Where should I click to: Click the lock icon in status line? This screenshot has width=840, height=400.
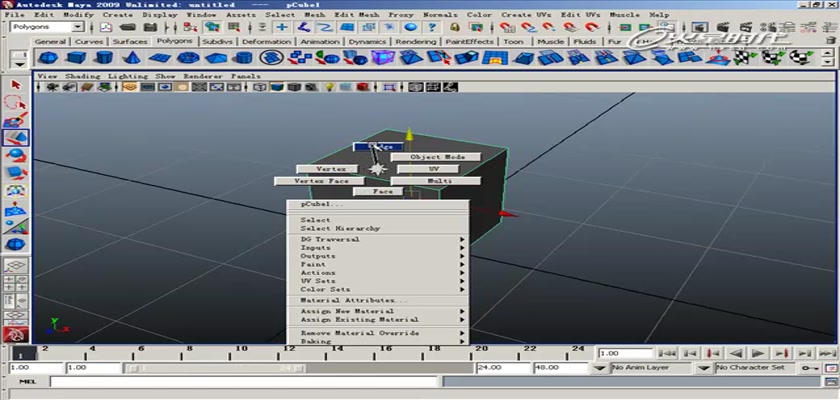coord(455,27)
